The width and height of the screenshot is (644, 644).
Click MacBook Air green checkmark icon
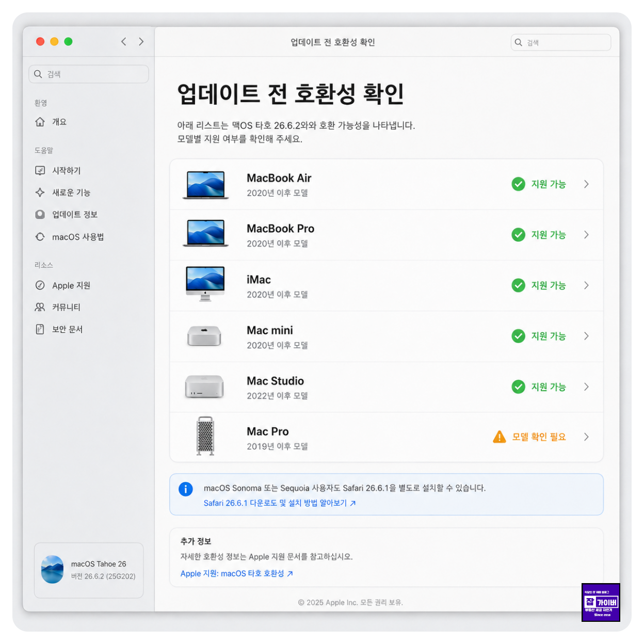coord(518,184)
